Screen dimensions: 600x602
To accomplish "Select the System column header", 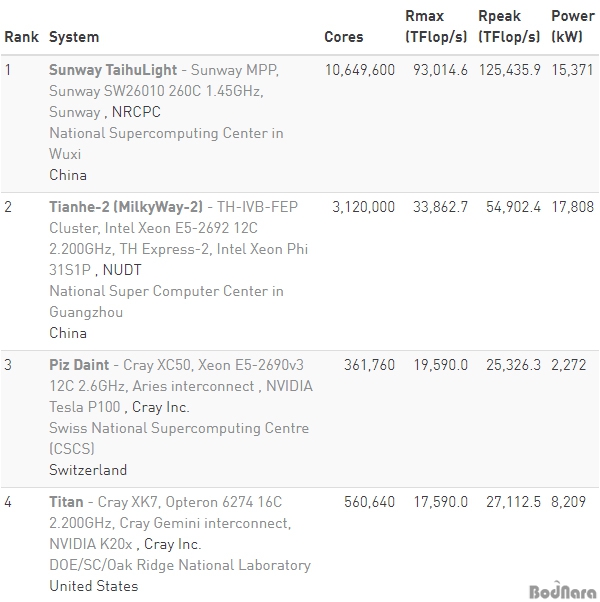I will click(74, 37).
